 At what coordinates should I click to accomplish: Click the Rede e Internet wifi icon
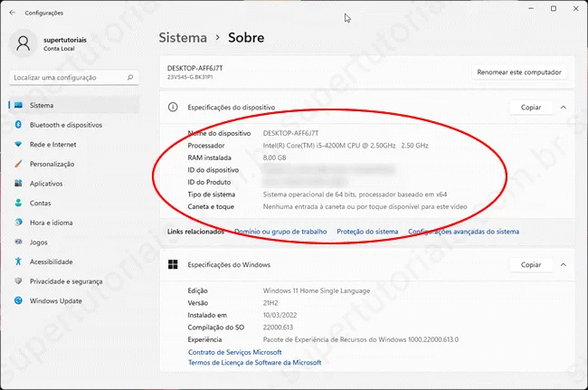click(x=18, y=145)
